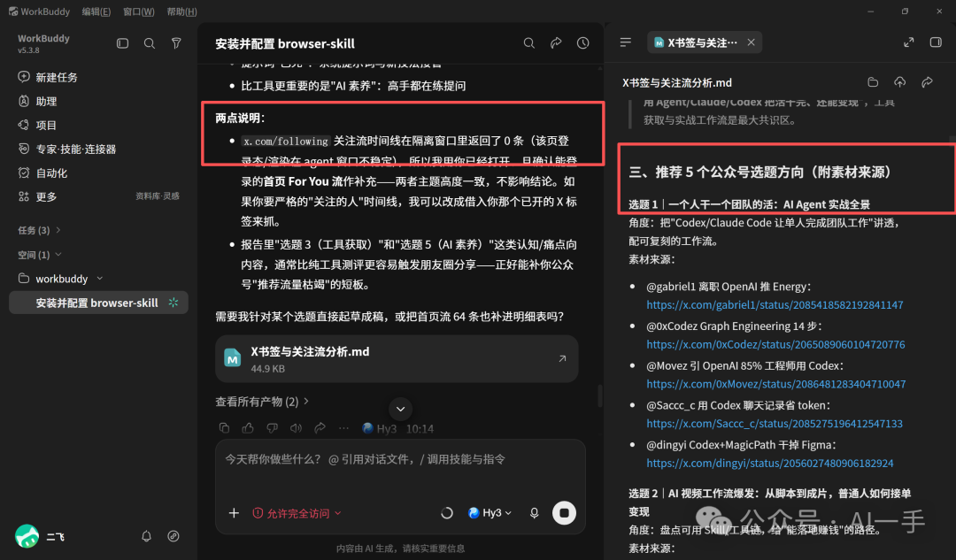Open the 项目 section

click(37, 125)
